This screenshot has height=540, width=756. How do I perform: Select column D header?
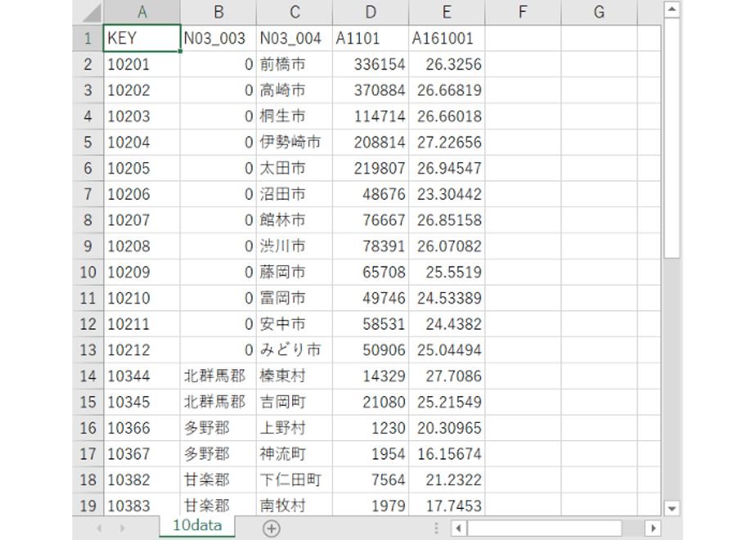point(371,12)
